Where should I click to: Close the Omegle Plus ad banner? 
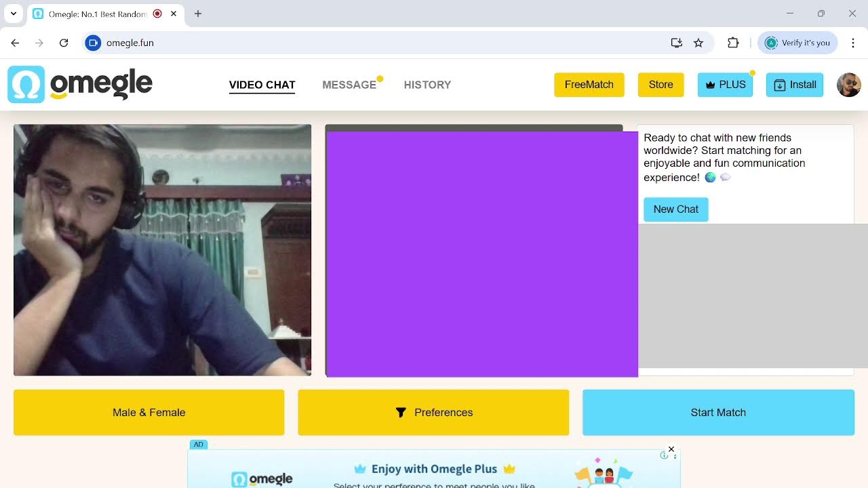pos(671,449)
